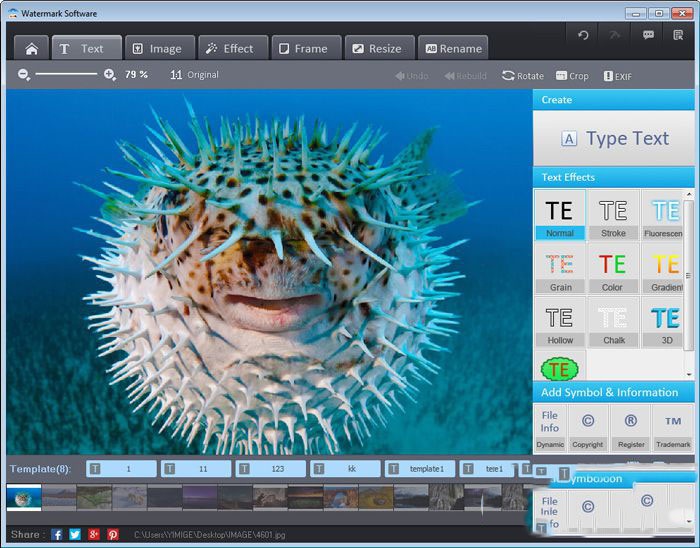
Task: Insert the Register symbol
Action: pyautogui.click(x=631, y=428)
